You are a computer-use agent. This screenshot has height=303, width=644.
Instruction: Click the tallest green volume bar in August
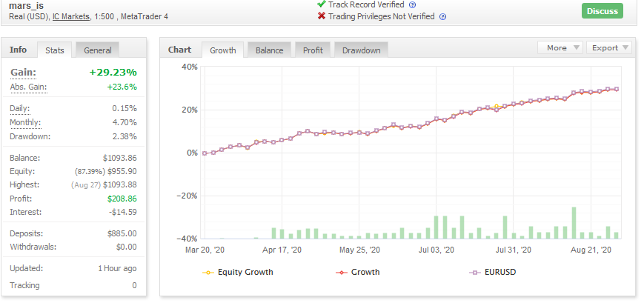pyautogui.click(x=574, y=223)
